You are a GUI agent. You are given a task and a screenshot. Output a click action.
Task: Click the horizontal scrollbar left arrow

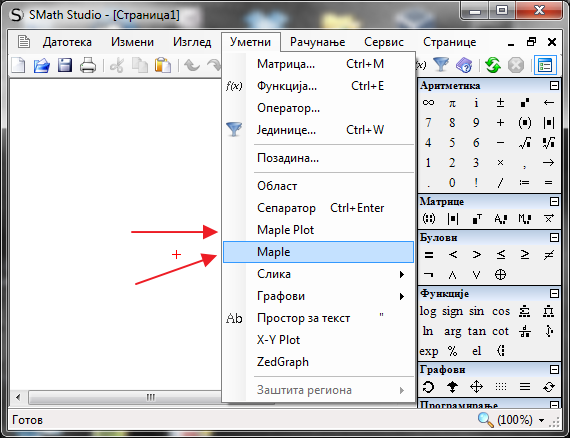click(18, 397)
